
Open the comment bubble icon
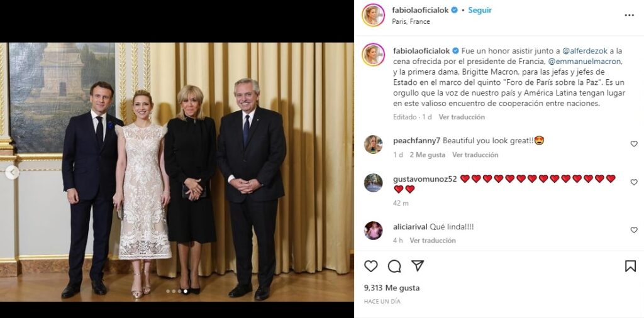click(x=394, y=266)
